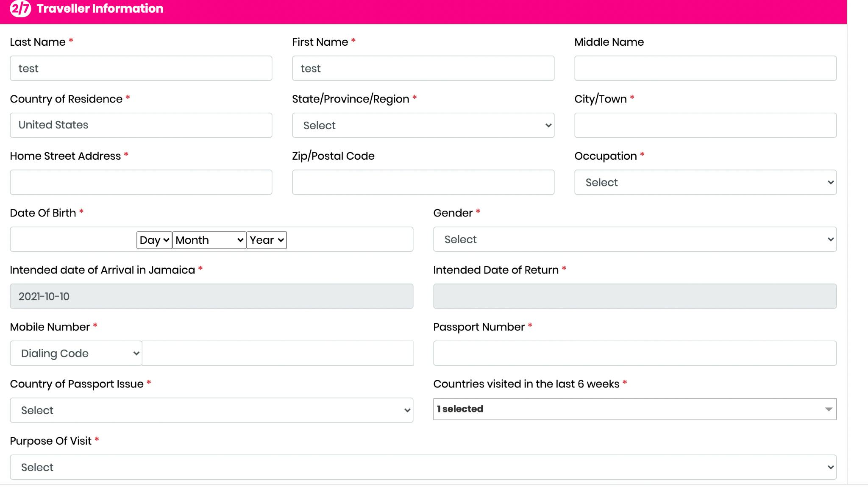868x487 pixels.
Task: Open the Day dropdown for birth date
Action: pos(154,240)
